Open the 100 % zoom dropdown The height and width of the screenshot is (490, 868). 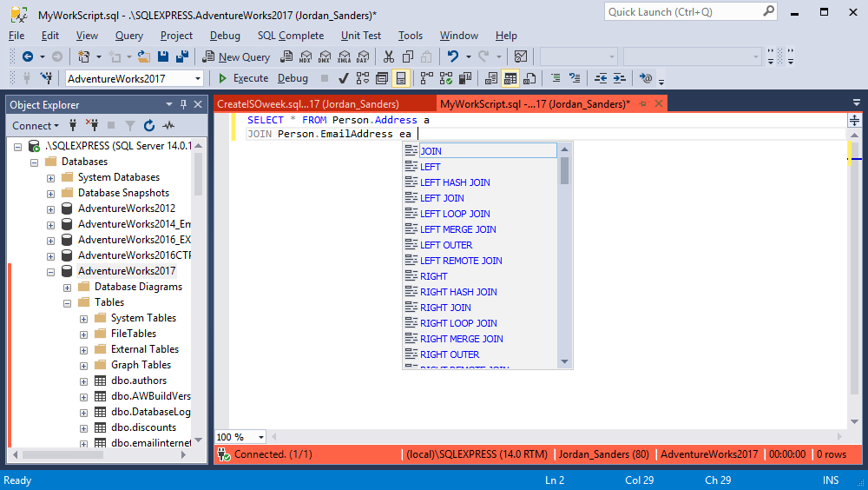(260, 437)
